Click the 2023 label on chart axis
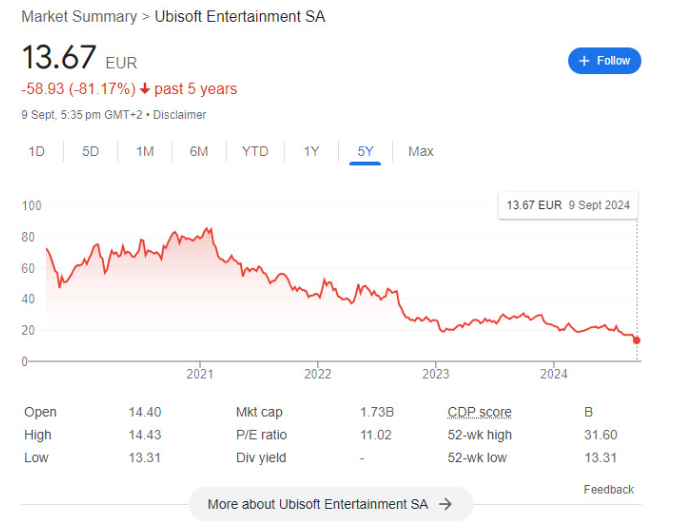Screen dimensions: 673x530 click(435, 374)
